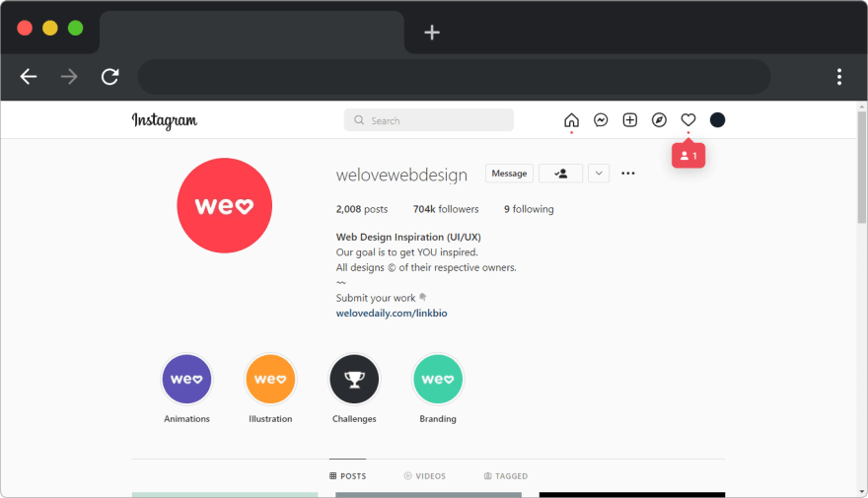The height and width of the screenshot is (498, 868).
Task: Open the 704k followers list
Action: pyautogui.click(x=446, y=209)
